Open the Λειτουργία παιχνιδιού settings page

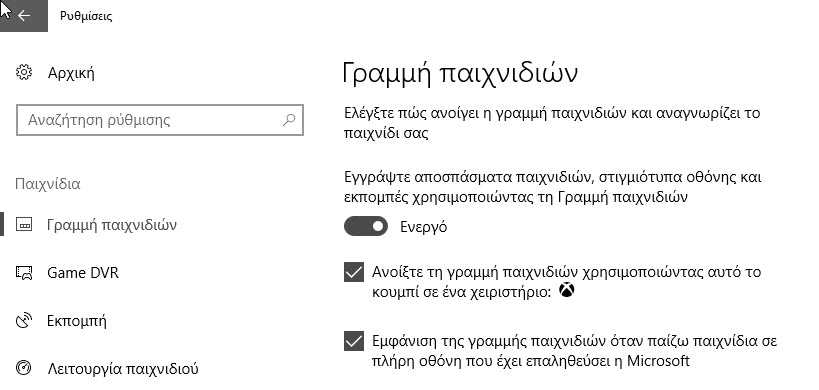click(123, 369)
